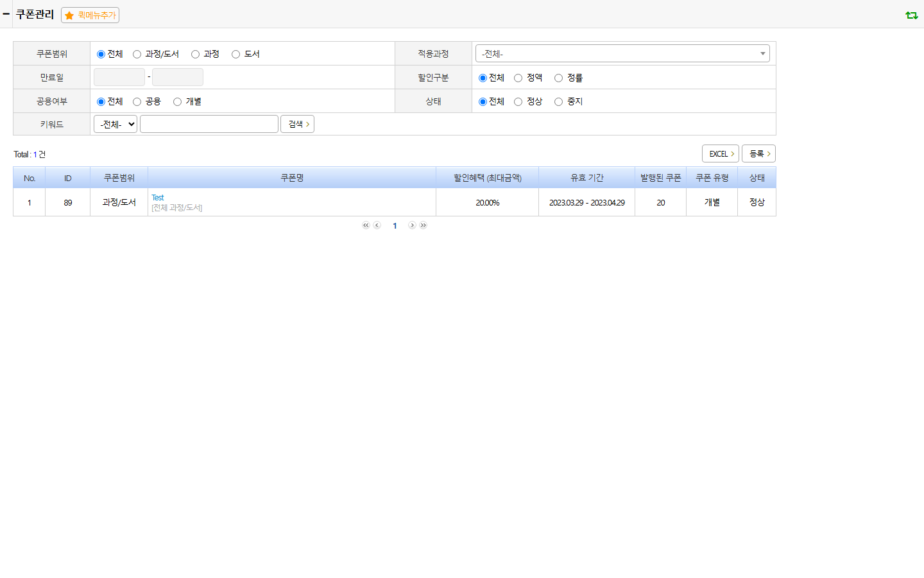This screenshot has width=924, height=578.
Task: Click the ID column header
Action: coord(68,178)
